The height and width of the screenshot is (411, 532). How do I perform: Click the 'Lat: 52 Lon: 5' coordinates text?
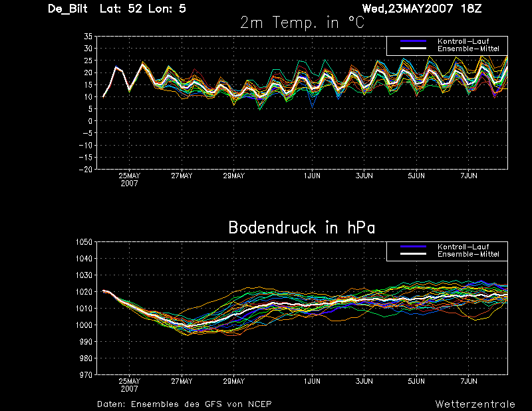[143, 9]
